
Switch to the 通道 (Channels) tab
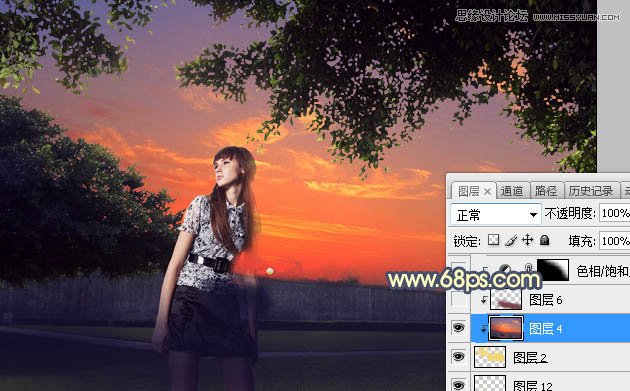(512, 191)
